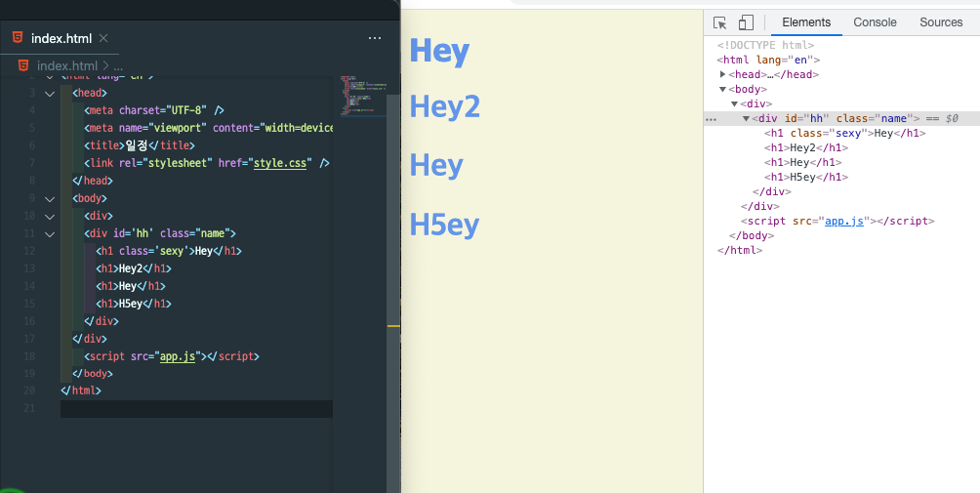
Task: Click the meta charset line in editor
Action: [x=154, y=110]
